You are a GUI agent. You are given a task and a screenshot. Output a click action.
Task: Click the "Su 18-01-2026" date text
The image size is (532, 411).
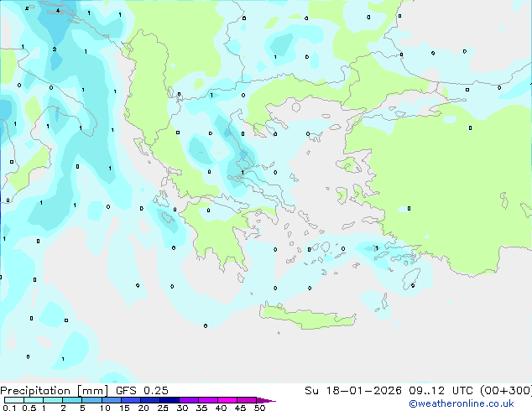pos(353,391)
